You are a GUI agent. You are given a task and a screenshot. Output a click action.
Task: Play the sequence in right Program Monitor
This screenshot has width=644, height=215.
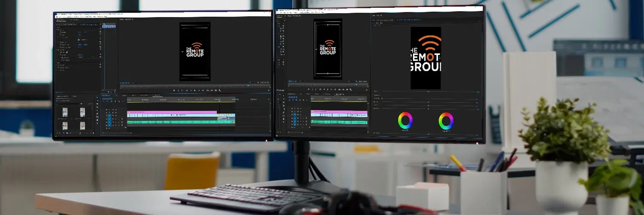(x=328, y=89)
